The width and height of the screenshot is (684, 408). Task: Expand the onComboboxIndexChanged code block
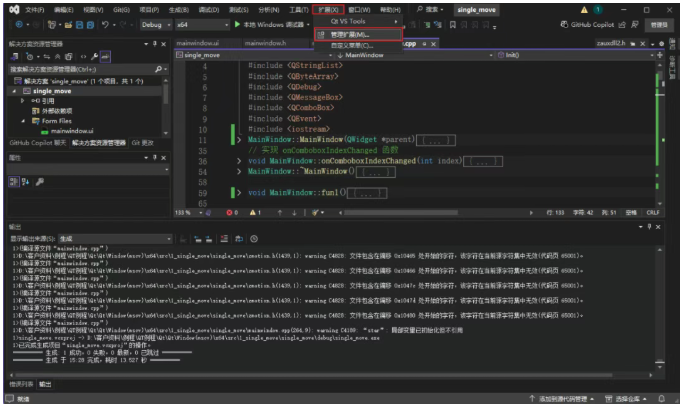239,161
